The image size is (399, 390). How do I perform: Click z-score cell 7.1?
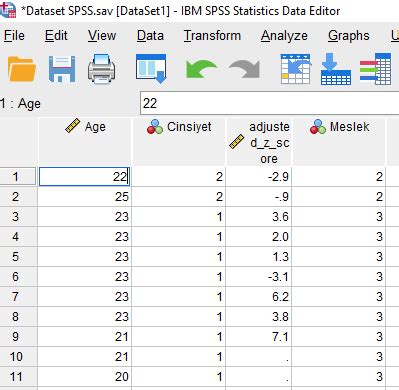[x=259, y=336]
